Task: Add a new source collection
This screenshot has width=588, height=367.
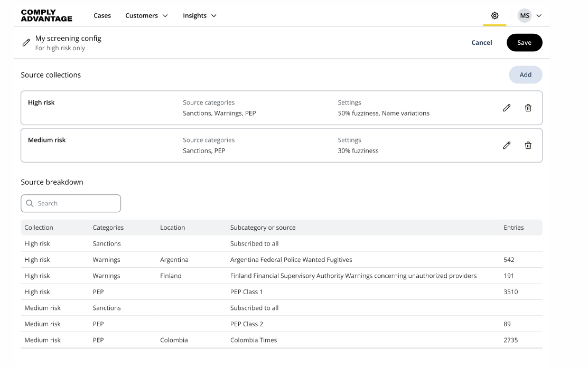Action: pyautogui.click(x=525, y=75)
